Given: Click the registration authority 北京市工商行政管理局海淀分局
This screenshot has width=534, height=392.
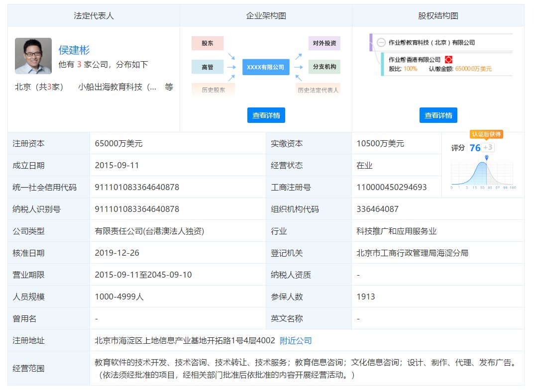Looking at the screenshot, I should 413,253.
